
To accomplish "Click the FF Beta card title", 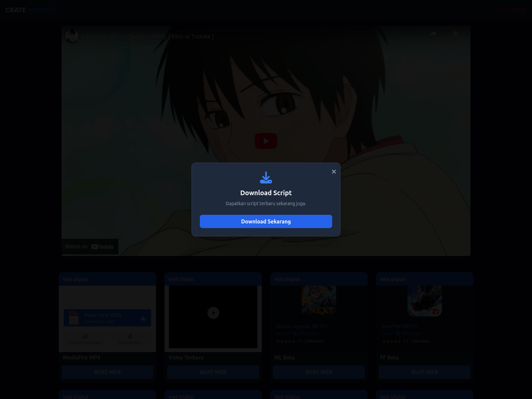I will 389,357.
